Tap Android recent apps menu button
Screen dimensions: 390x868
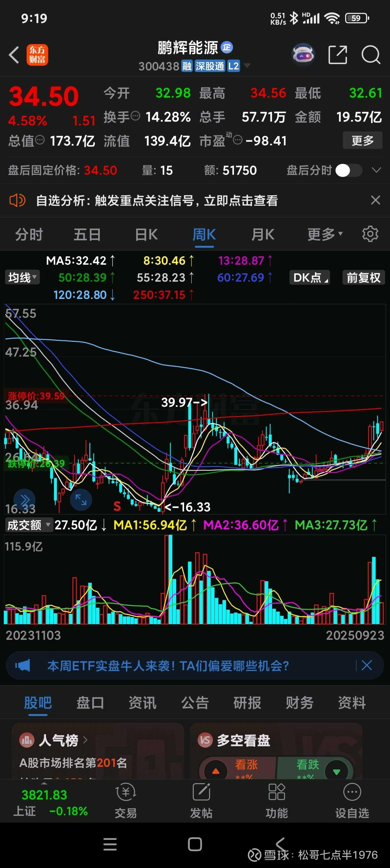point(110,844)
